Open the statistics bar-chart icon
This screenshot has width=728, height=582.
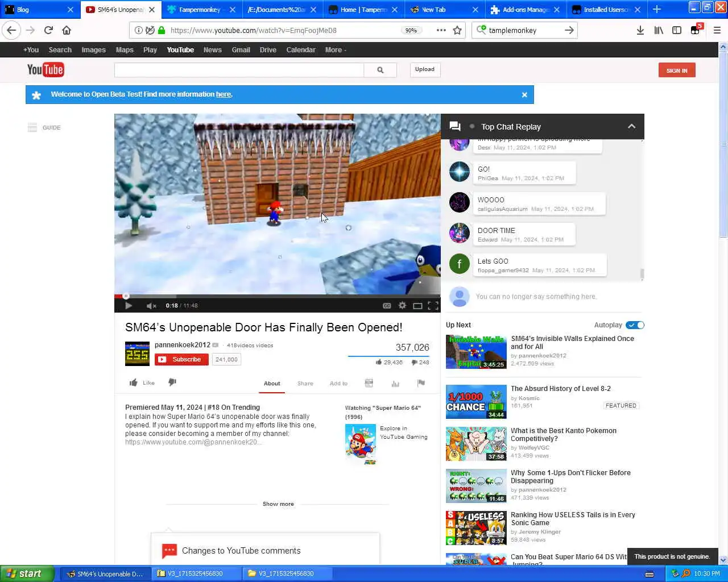[x=395, y=384]
